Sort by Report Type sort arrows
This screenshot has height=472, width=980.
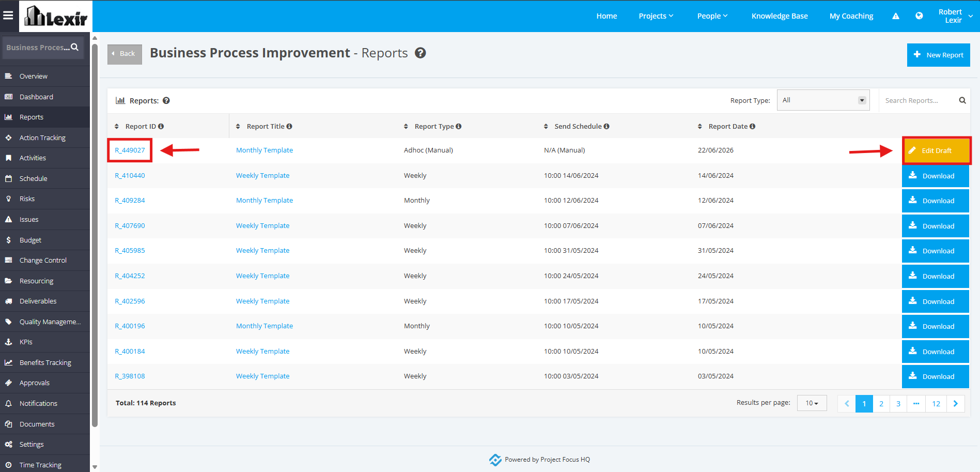pyautogui.click(x=406, y=126)
